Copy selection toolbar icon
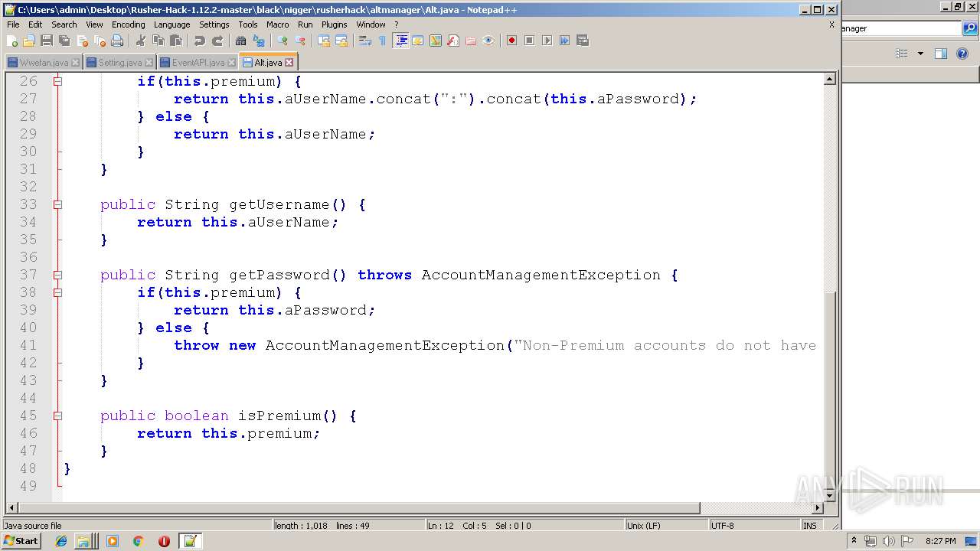Image resolution: width=980 pixels, height=551 pixels. click(158, 41)
